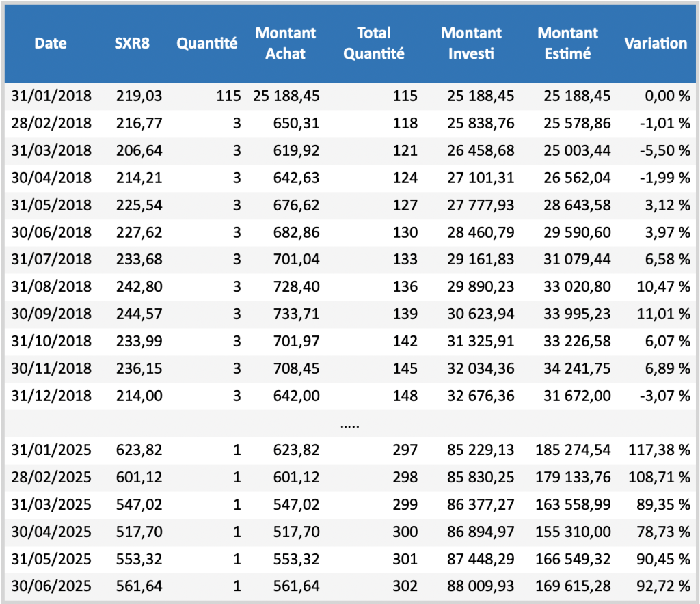Select the Montant Achat header
Viewport: 700px width, 604px height.
(x=286, y=43)
